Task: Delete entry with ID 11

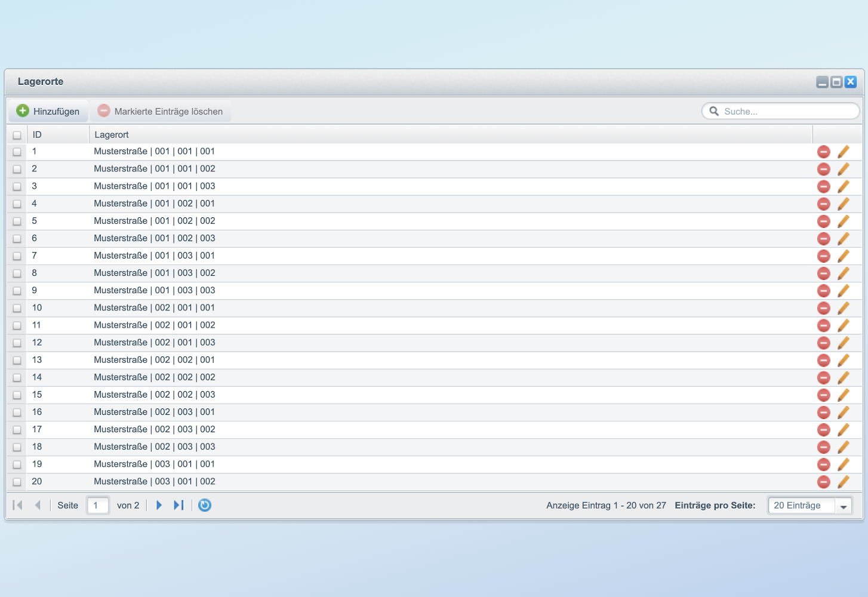Action: pos(824,325)
